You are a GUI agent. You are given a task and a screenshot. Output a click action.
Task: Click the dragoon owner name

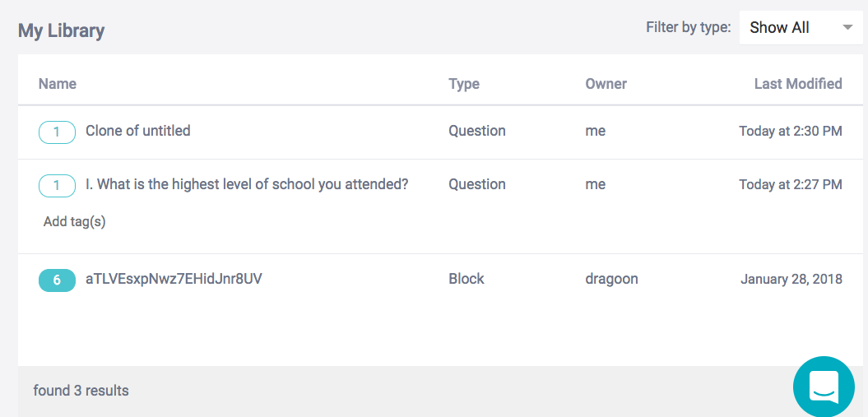pos(611,280)
